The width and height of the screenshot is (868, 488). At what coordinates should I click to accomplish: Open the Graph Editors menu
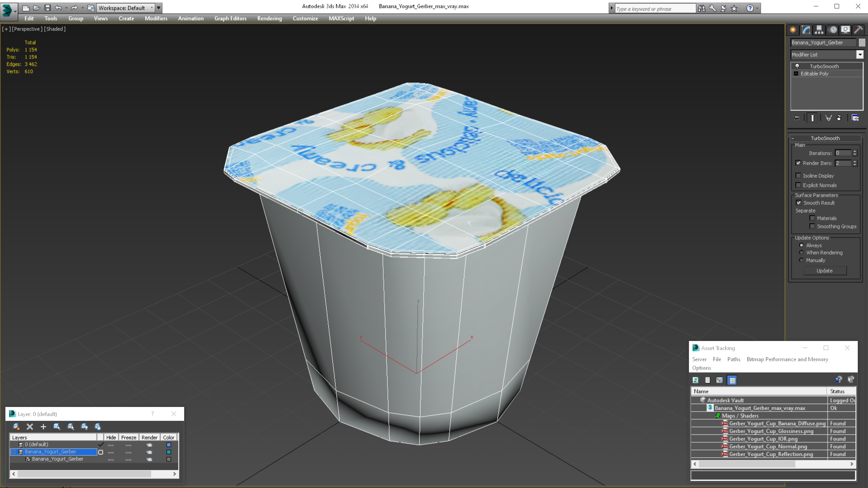231,18
